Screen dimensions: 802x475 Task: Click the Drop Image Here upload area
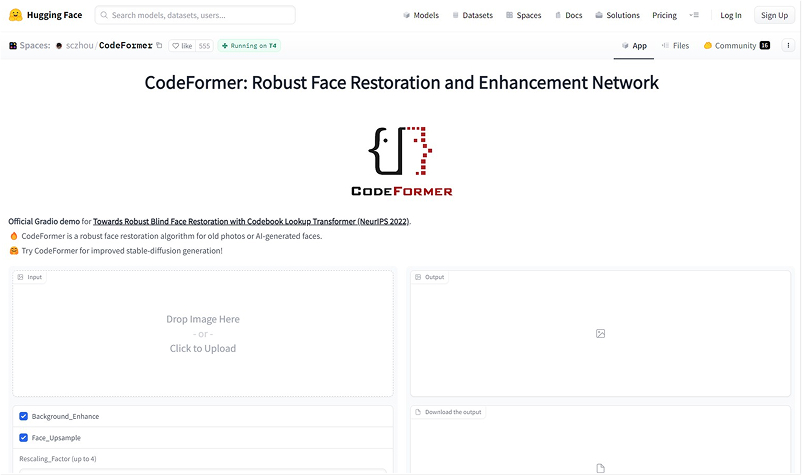(203, 333)
